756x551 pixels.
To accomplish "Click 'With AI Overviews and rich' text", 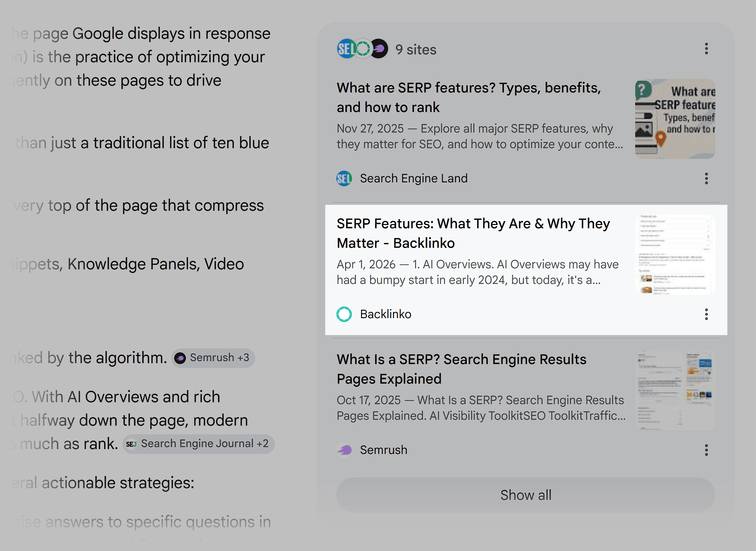I will [x=126, y=397].
